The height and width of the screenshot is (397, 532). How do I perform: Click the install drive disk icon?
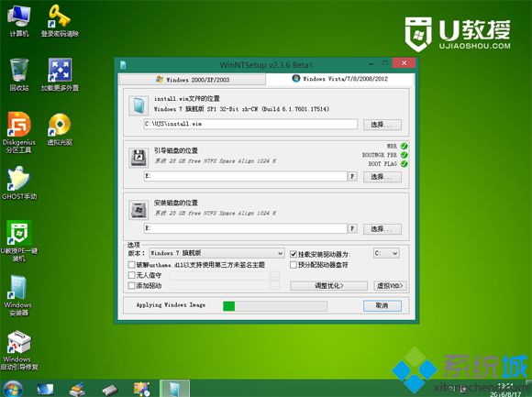pyautogui.click(x=139, y=210)
